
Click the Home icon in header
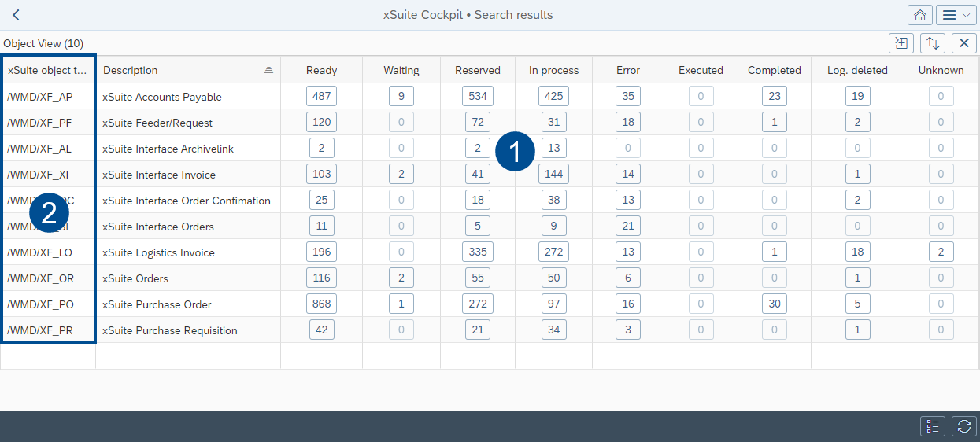[919, 15]
